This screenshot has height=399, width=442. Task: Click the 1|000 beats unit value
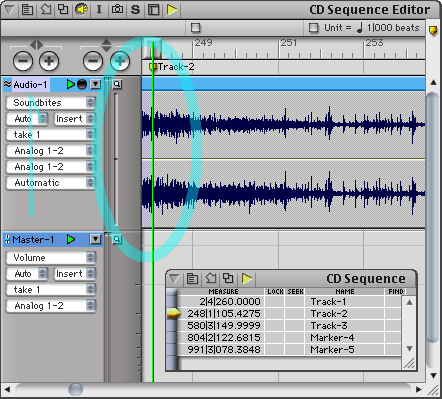tap(393, 28)
